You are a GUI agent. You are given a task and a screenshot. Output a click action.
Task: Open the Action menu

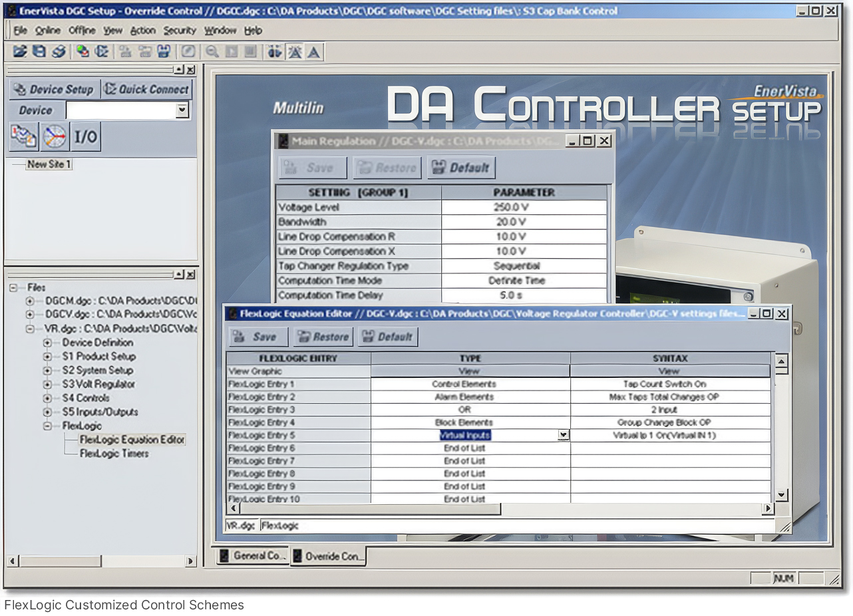tap(142, 31)
